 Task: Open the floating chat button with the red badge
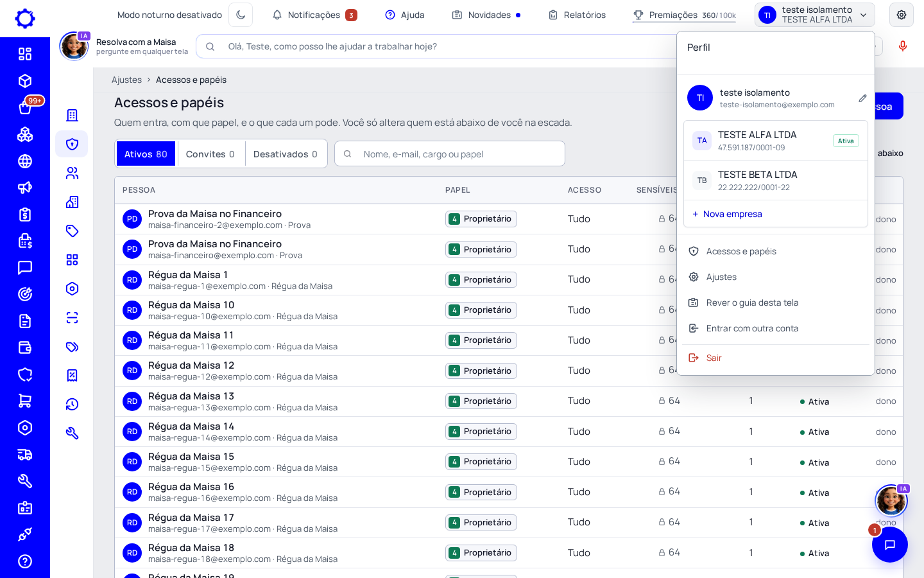[x=890, y=545]
